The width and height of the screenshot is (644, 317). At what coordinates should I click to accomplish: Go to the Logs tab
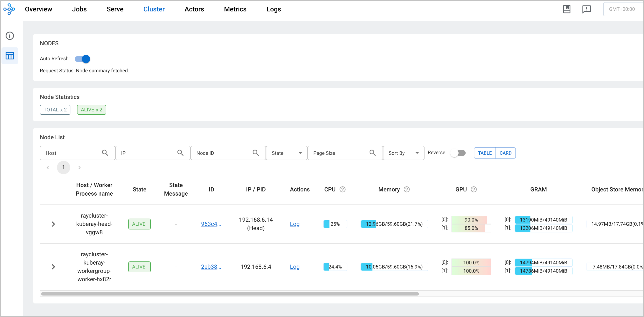click(274, 9)
